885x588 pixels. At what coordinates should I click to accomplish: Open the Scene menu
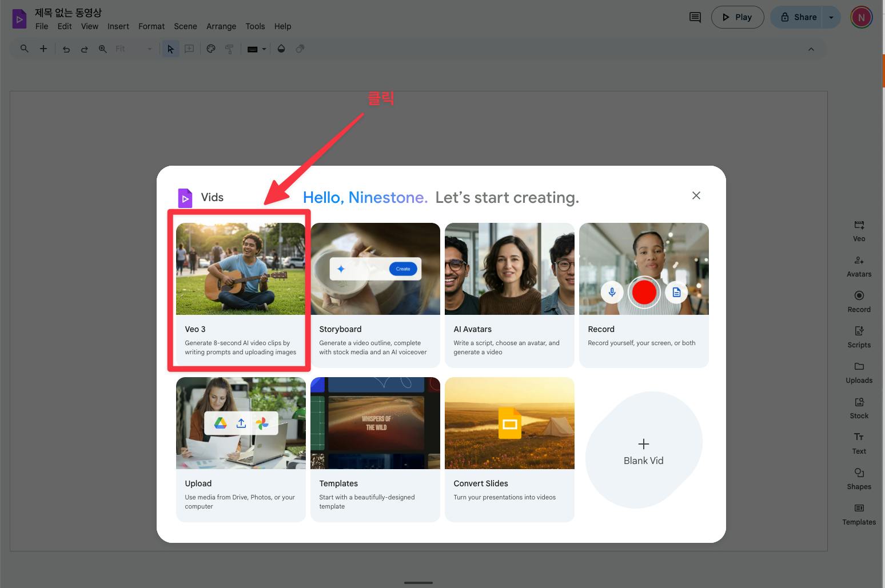pyautogui.click(x=185, y=26)
